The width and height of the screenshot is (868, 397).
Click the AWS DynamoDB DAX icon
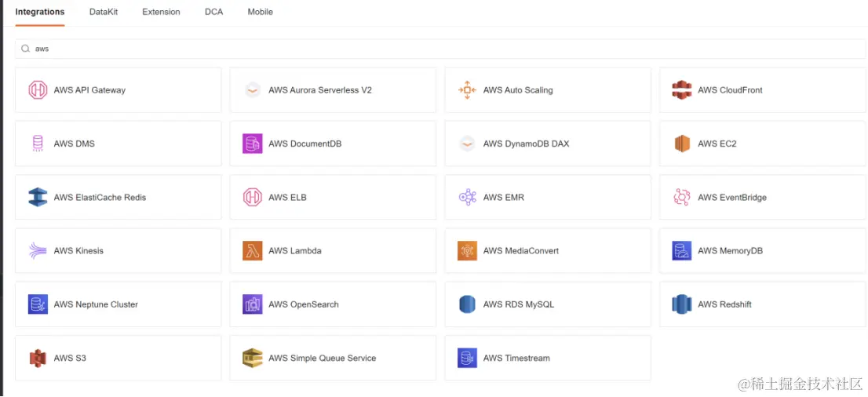click(x=467, y=144)
